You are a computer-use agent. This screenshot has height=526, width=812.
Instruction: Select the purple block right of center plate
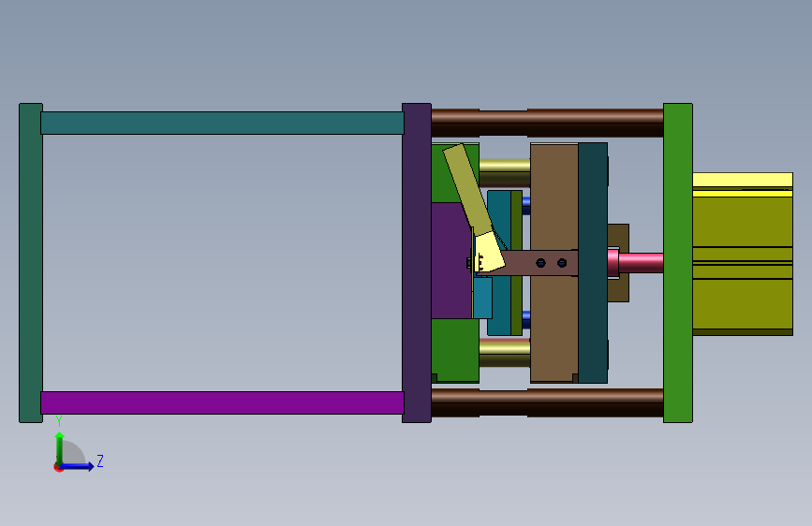coord(450,260)
